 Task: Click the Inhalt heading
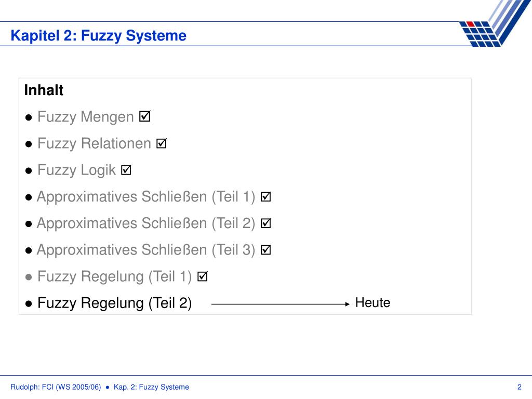[44, 90]
